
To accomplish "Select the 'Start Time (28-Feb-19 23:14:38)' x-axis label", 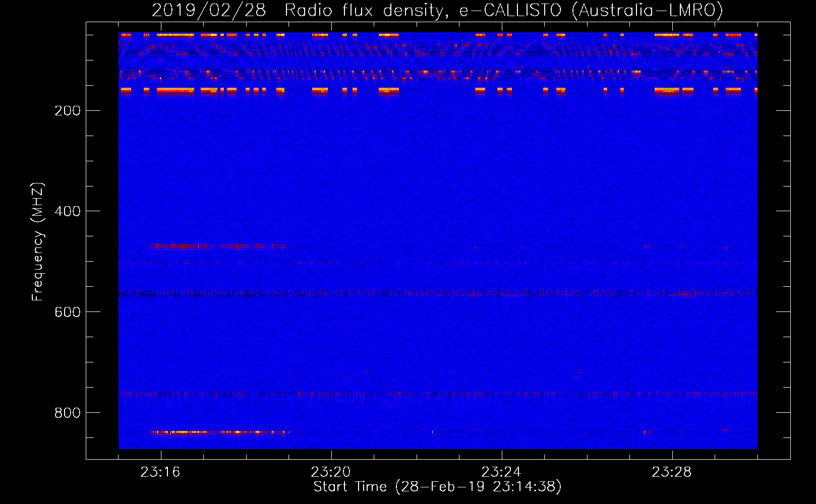I will [x=438, y=487].
